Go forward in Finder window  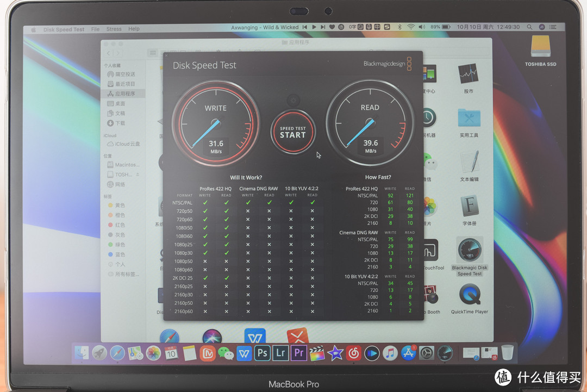coord(118,53)
